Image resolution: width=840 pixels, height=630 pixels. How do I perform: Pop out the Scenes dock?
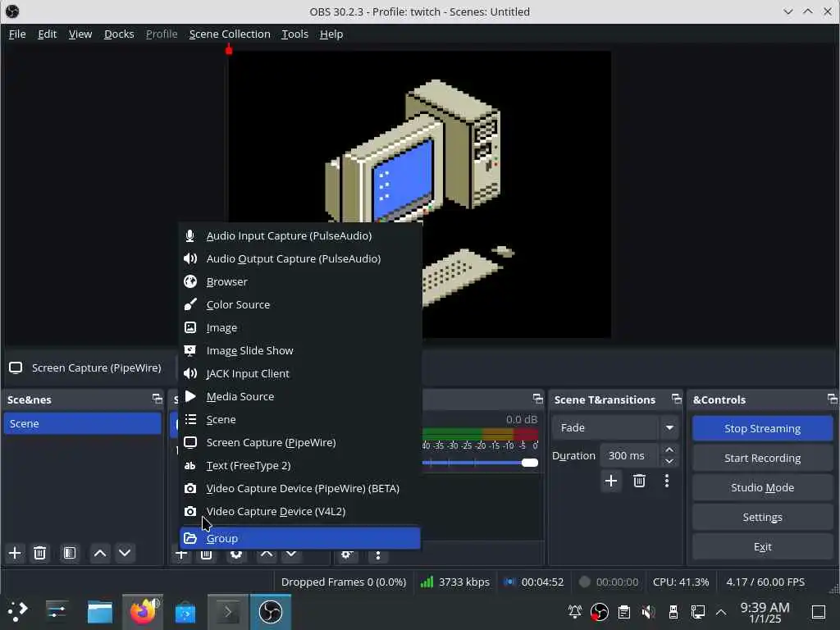click(x=157, y=399)
